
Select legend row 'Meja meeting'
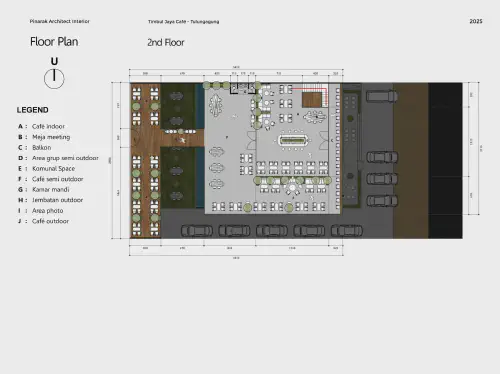point(44,137)
